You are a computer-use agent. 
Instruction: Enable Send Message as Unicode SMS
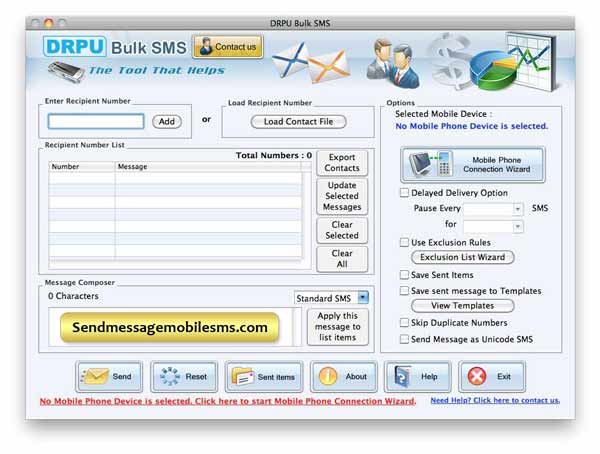pyautogui.click(x=404, y=339)
